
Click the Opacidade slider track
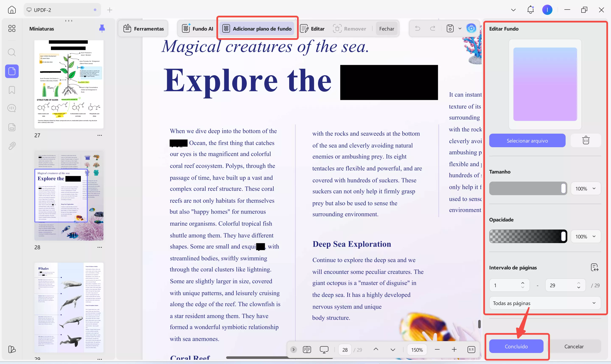coord(525,237)
